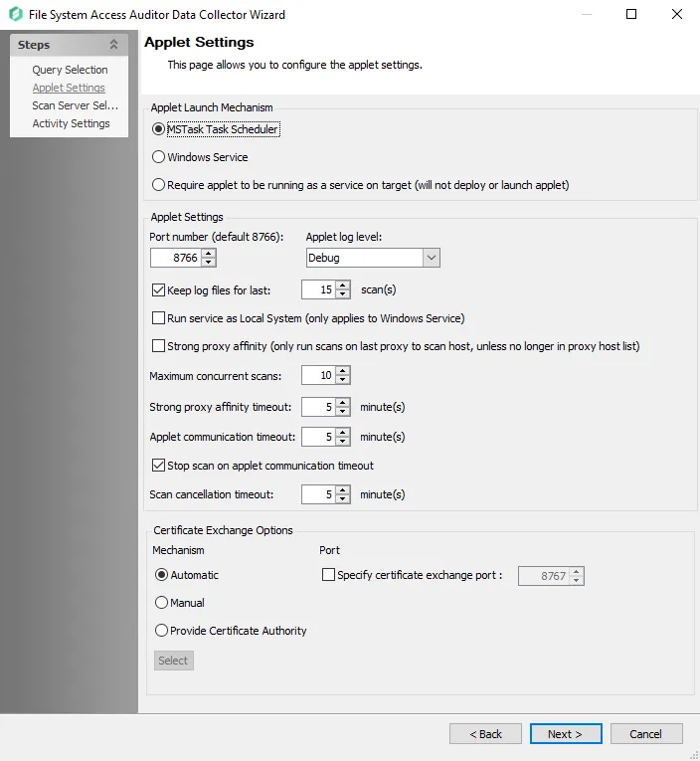Enable Specify certificate exchange port checkbox

tap(328, 575)
